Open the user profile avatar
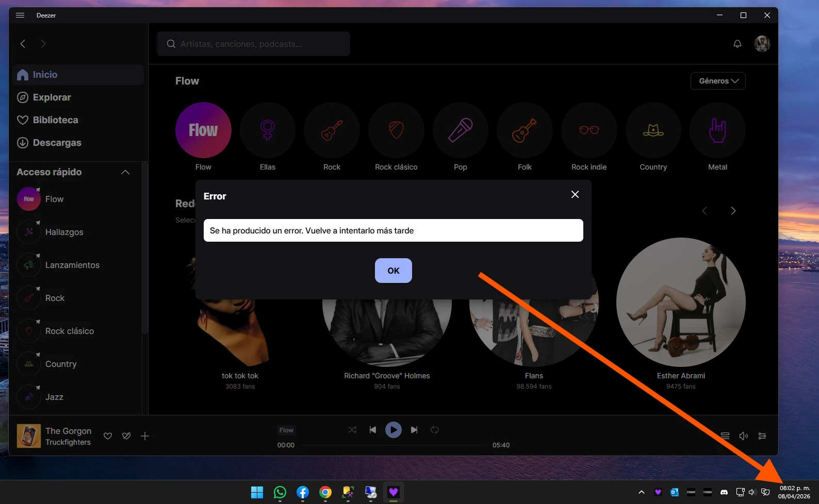Viewport: 819px width, 504px height. (762, 44)
